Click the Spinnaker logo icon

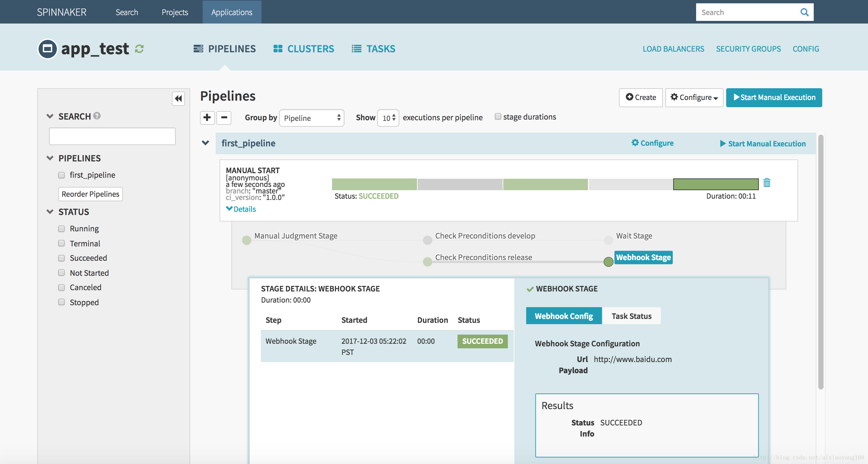tap(62, 11)
